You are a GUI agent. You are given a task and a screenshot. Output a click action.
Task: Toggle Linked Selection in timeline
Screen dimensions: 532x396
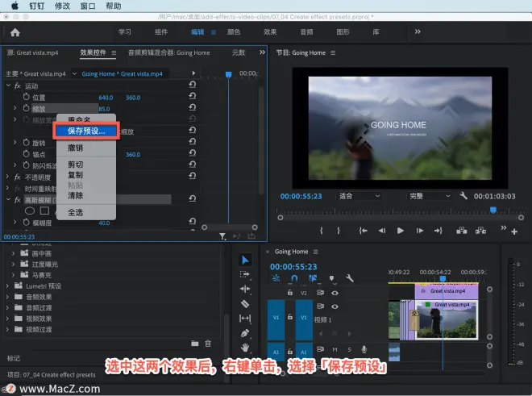pos(313,278)
